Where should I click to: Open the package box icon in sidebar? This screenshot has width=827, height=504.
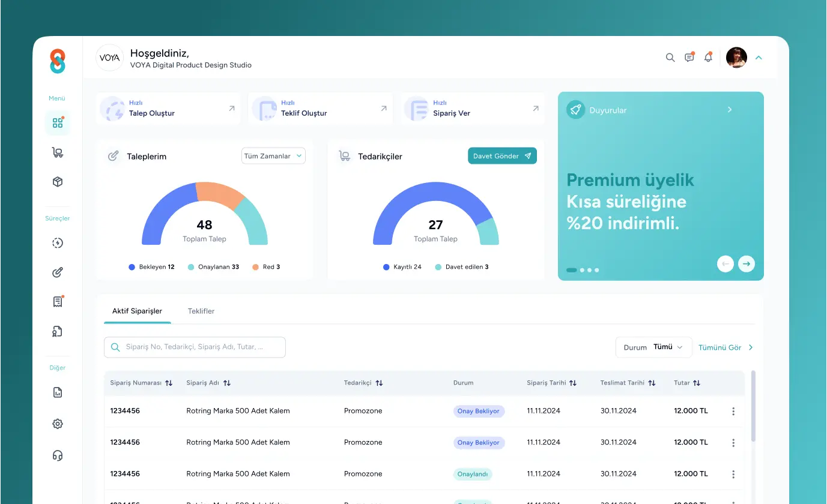click(x=58, y=182)
